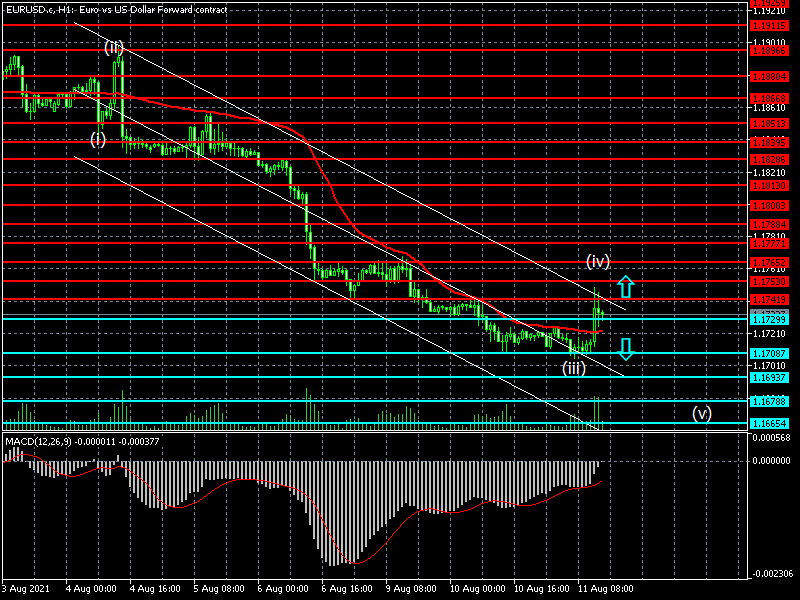Click the cyan down arrow above wave (iii)
Screen dimensions: 800x600
tap(625, 348)
